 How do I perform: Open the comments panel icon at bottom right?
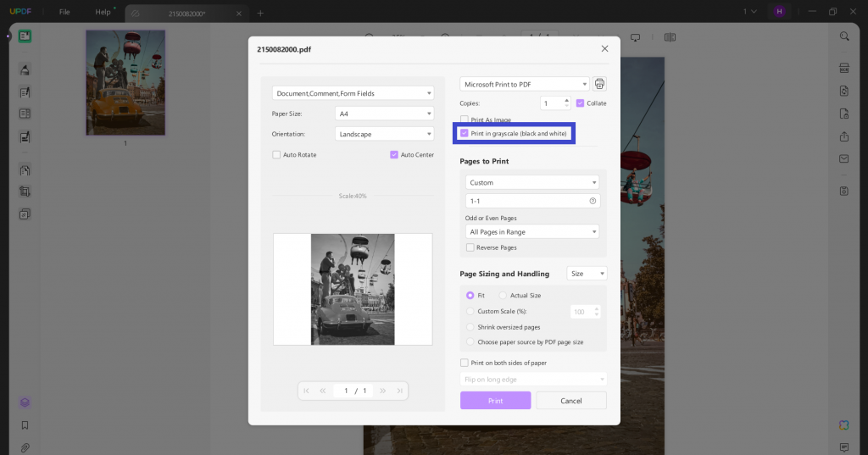[x=844, y=447]
